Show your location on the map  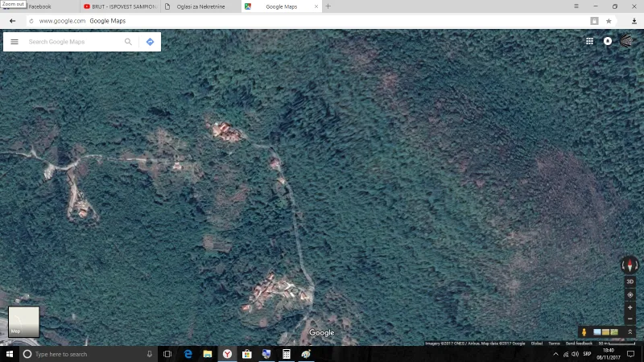[x=630, y=294]
